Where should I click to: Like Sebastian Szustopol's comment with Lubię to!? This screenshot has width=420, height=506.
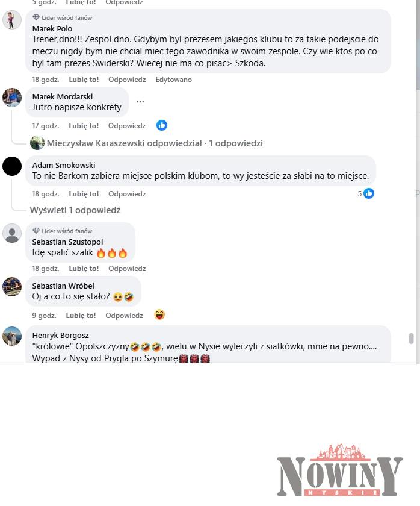84,269
